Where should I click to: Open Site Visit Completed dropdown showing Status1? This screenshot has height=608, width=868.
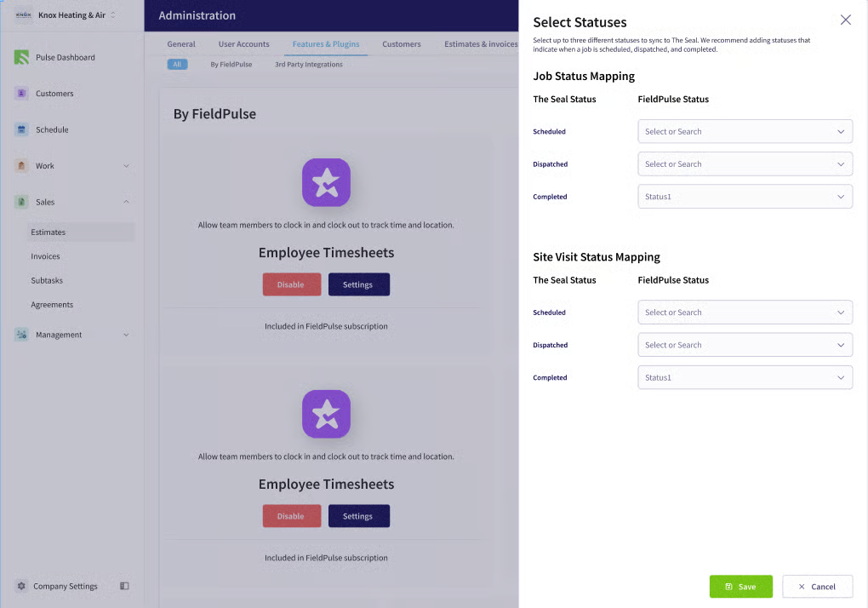pos(745,377)
